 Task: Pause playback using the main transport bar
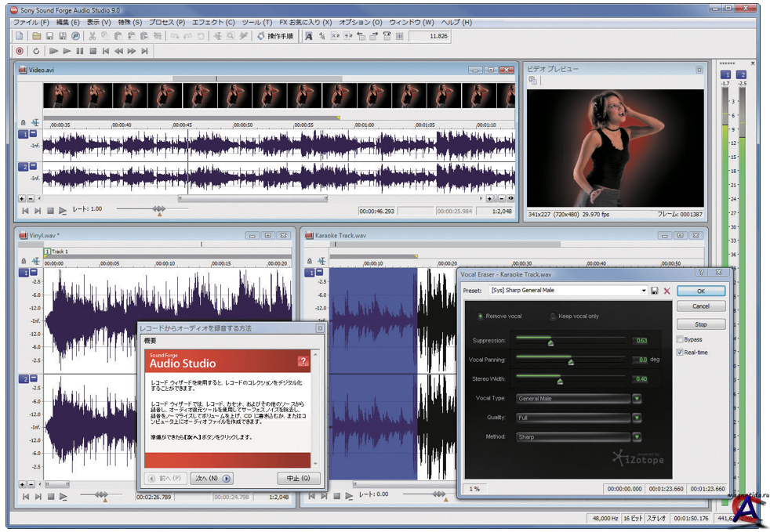click(x=80, y=51)
